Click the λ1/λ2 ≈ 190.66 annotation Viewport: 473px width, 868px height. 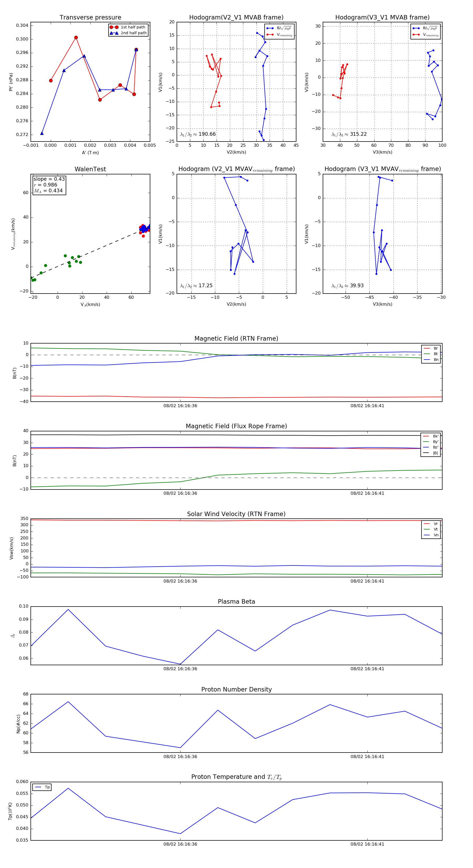[198, 134]
